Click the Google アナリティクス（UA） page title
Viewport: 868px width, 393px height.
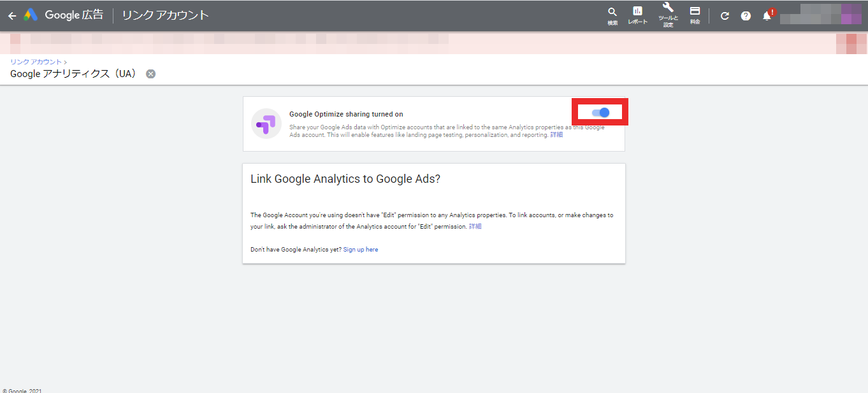tap(74, 74)
